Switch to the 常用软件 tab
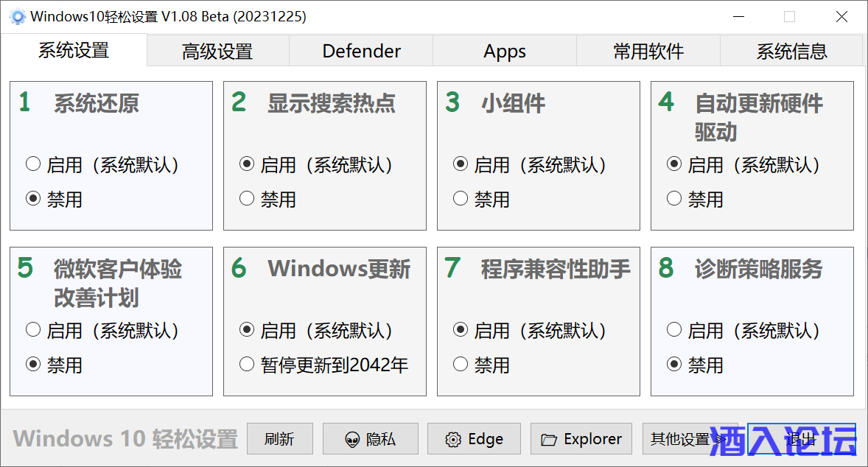868x467 pixels. click(648, 52)
